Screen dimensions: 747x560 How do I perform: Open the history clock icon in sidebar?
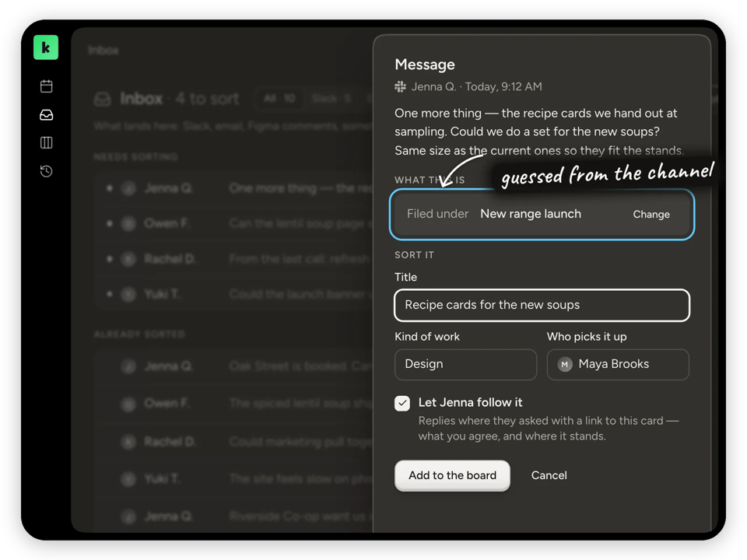(x=46, y=171)
